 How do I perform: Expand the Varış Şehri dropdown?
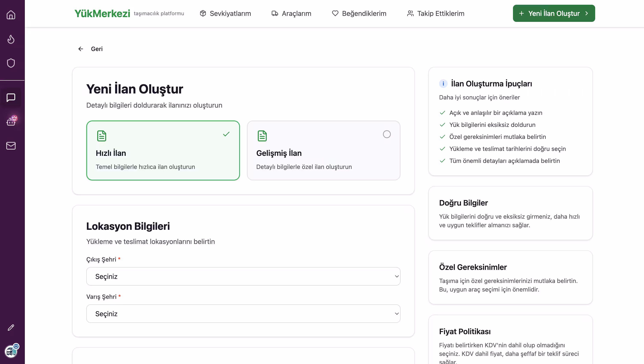(x=243, y=314)
